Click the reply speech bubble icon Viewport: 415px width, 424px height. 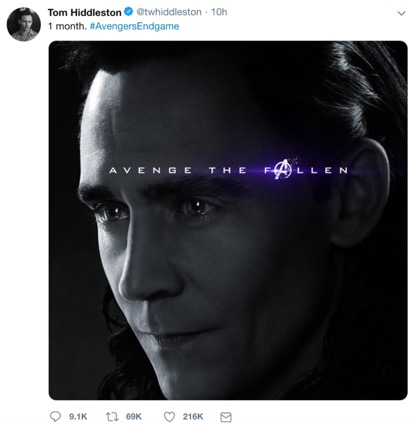coord(55,416)
